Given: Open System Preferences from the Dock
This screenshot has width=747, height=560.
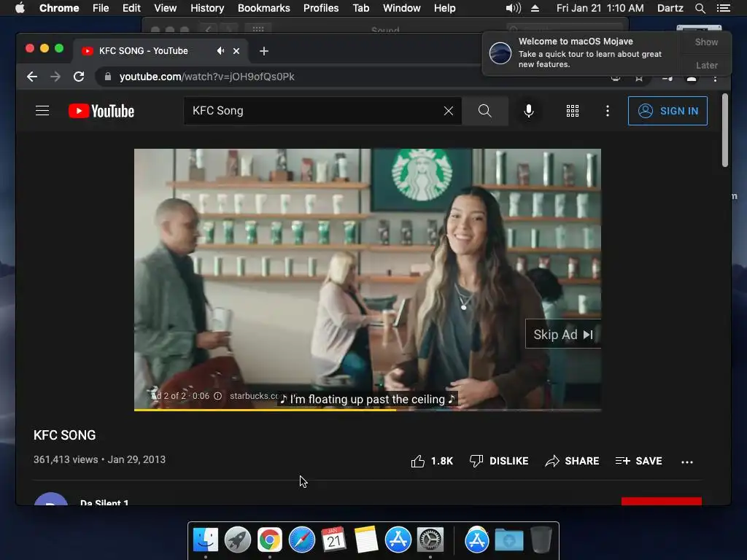Looking at the screenshot, I should 430,540.
